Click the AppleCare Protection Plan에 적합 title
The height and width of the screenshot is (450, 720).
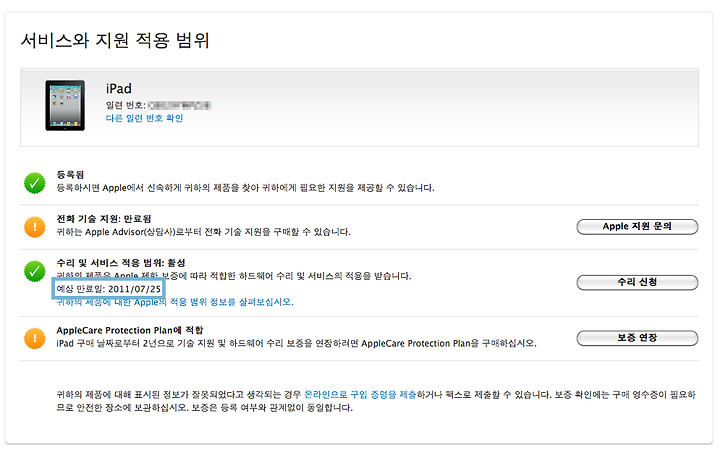click(130, 330)
